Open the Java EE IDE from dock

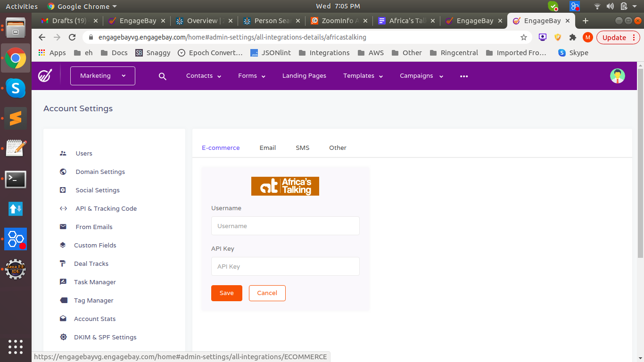coord(16,269)
